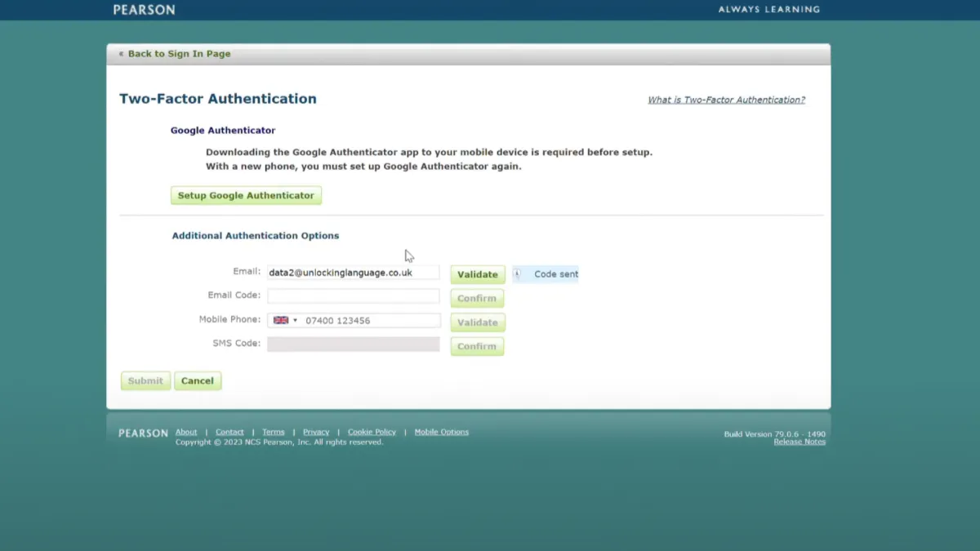Click the Email Code input field
Screen dimensions: 980x551
(x=353, y=296)
